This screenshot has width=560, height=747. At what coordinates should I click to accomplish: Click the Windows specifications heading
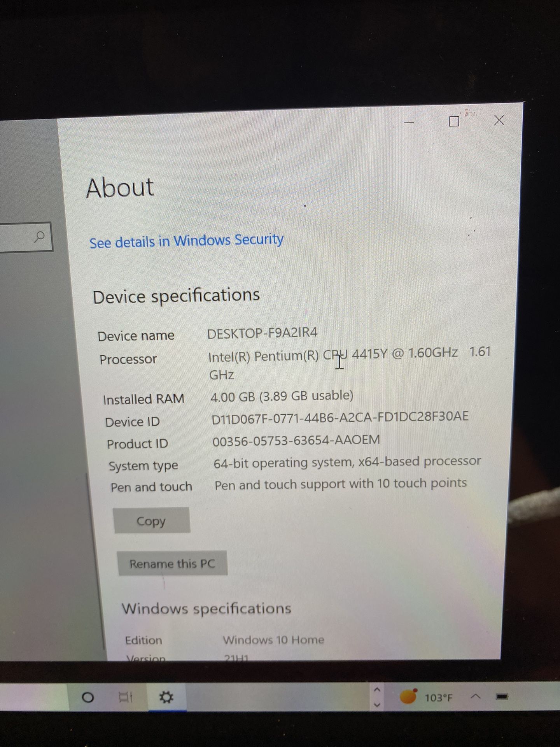(x=206, y=608)
